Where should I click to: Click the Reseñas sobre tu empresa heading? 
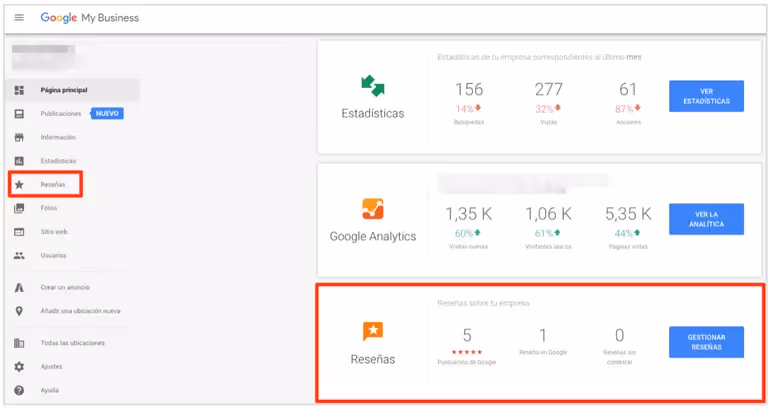point(483,303)
